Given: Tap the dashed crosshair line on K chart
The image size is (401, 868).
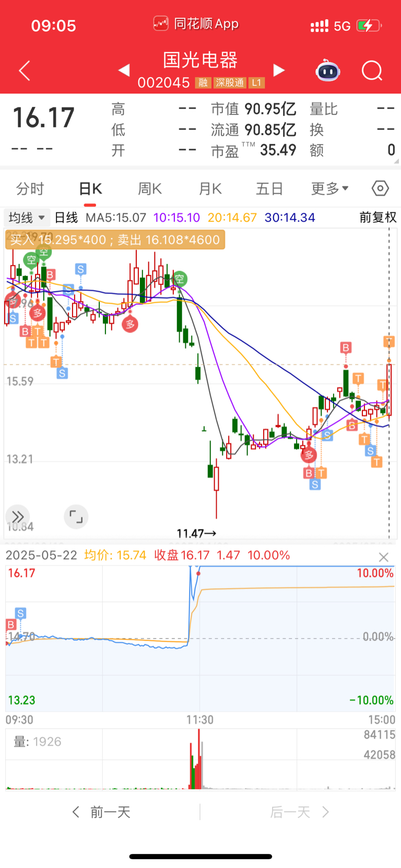Looking at the screenshot, I should tap(389, 384).
